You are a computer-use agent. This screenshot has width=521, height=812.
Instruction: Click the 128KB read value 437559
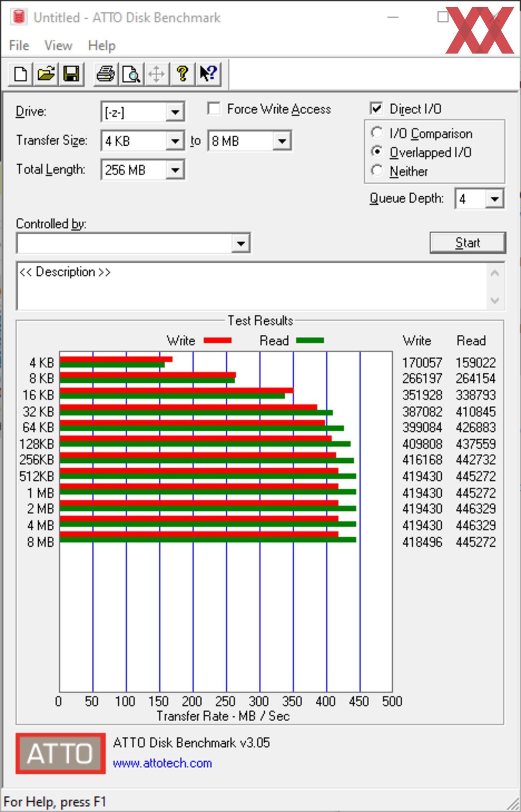[x=476, y=444]
